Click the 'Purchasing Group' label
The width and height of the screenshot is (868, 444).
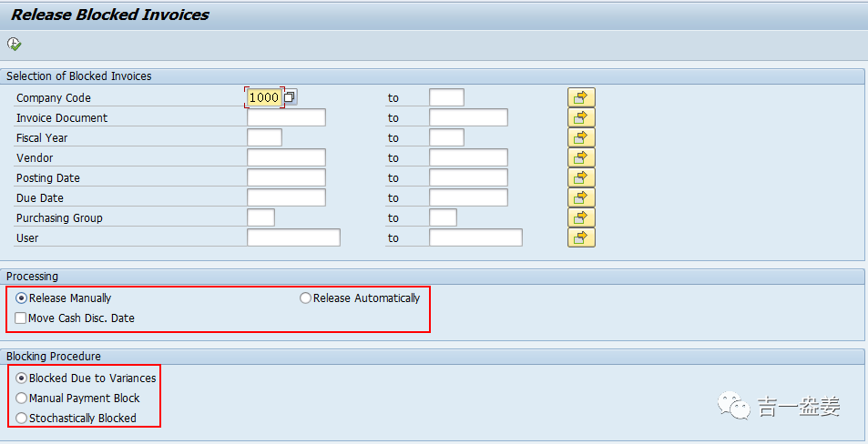pos(59,217)
